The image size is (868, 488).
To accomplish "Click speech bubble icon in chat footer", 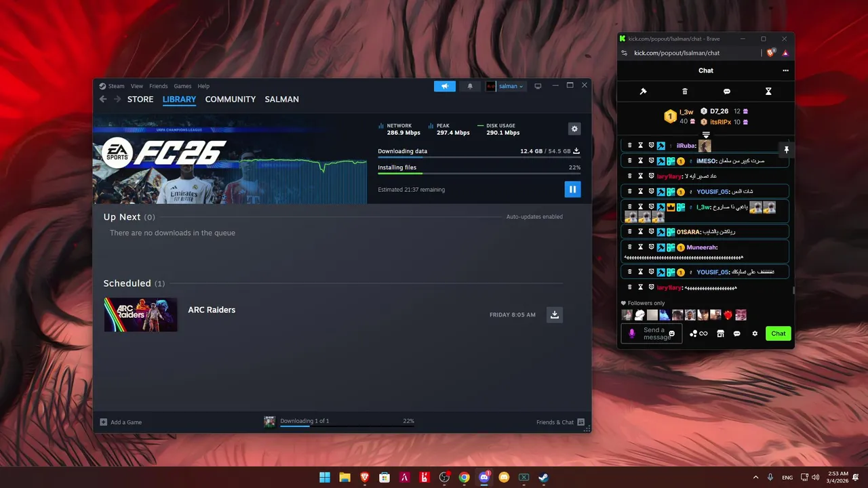I will coord(737,333).
